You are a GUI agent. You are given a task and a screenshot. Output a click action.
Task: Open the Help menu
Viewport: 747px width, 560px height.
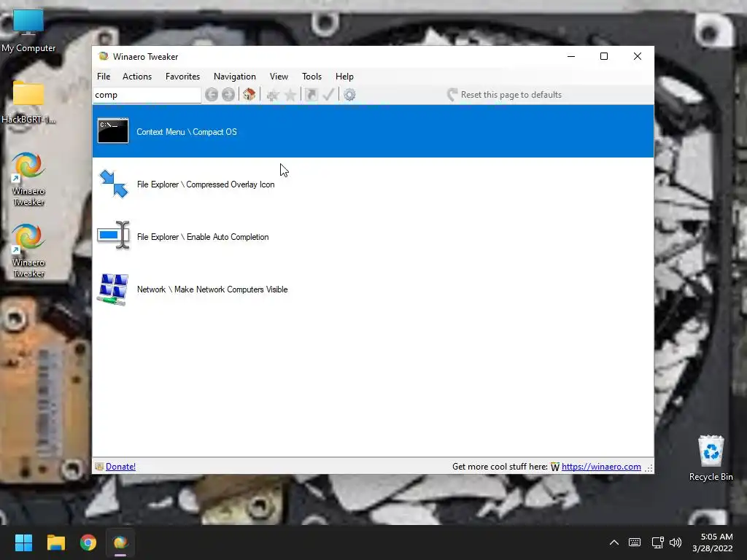tap(344, 76)
